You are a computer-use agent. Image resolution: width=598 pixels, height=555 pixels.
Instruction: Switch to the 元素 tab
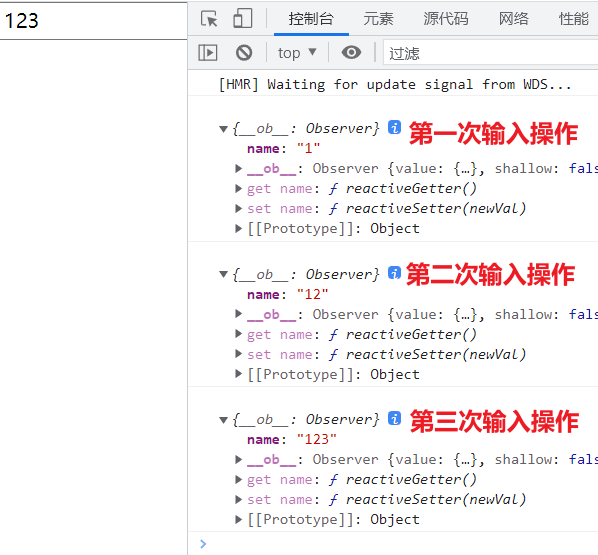(378, 19)
